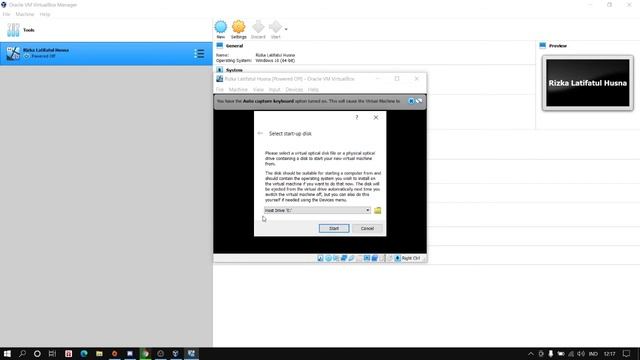The image size is (640, 360).
Task: Click the System section header
Action: [x=234, y=70]
